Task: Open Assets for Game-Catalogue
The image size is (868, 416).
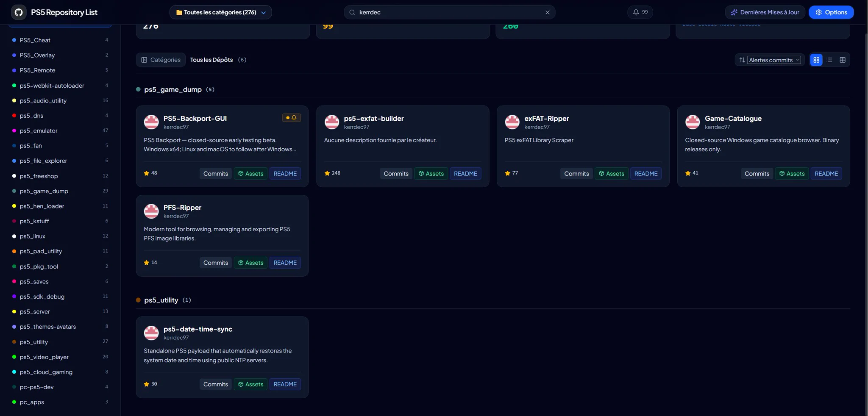Action: click(x=792, y=174)
